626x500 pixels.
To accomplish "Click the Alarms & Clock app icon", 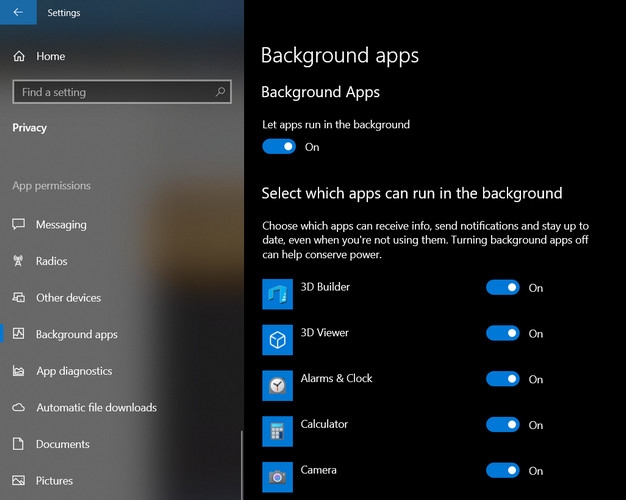I will (277, 386).
